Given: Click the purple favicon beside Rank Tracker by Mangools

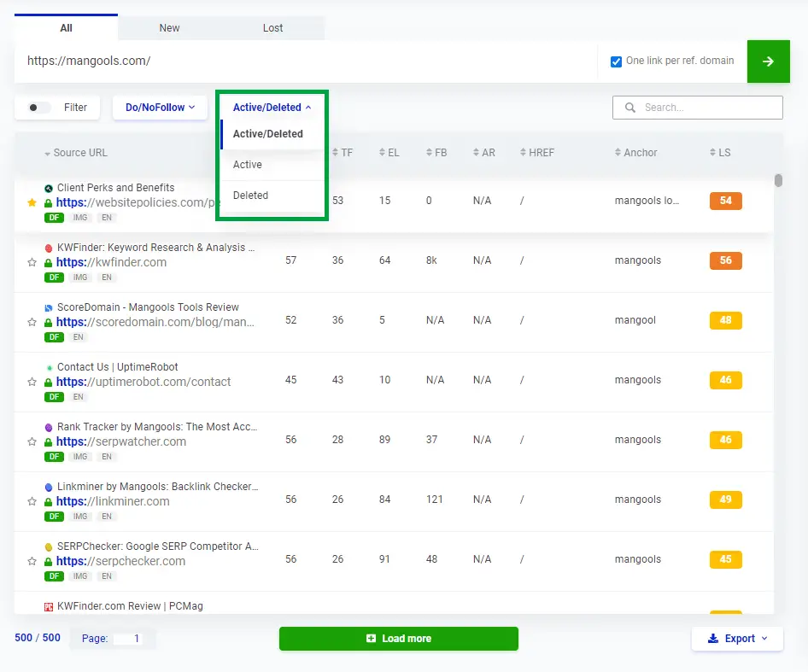Looking at the screenshot, I should pos(49,428).
